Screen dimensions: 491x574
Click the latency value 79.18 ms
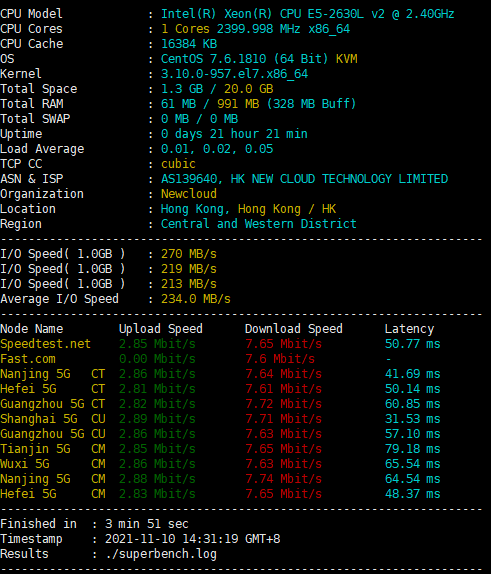click(x=413, y=449)
